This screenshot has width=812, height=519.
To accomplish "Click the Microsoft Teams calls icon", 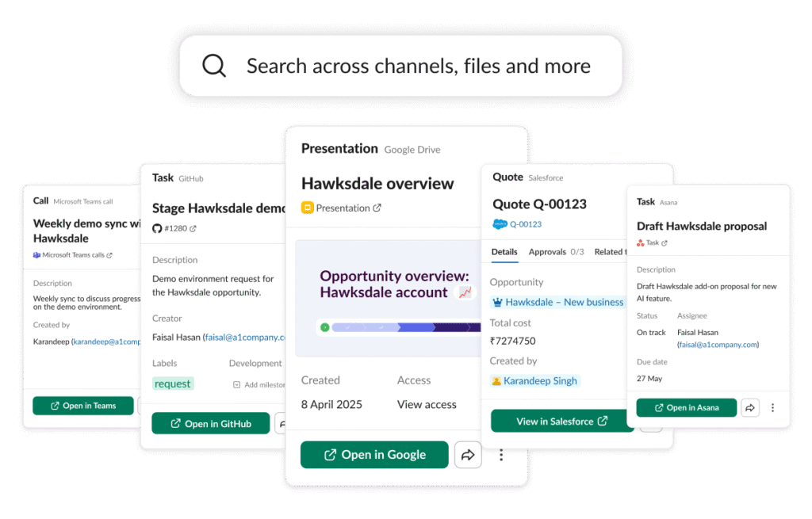I will pyautogui.click(x=36, y=255).
